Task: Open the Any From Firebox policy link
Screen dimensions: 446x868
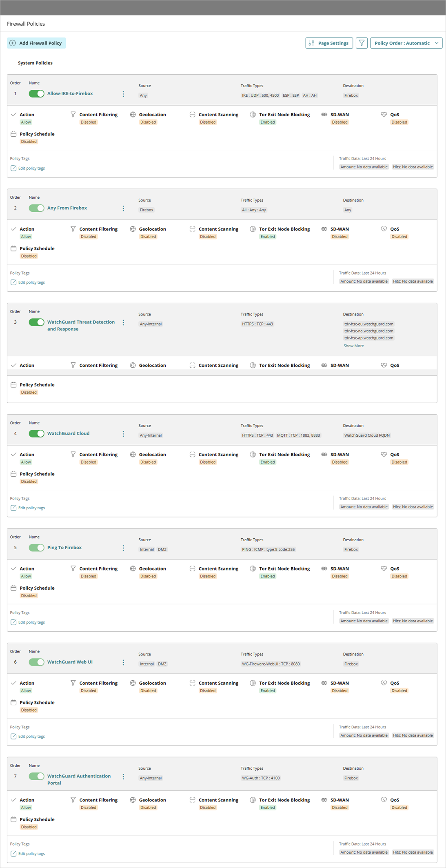Action: 67,208
